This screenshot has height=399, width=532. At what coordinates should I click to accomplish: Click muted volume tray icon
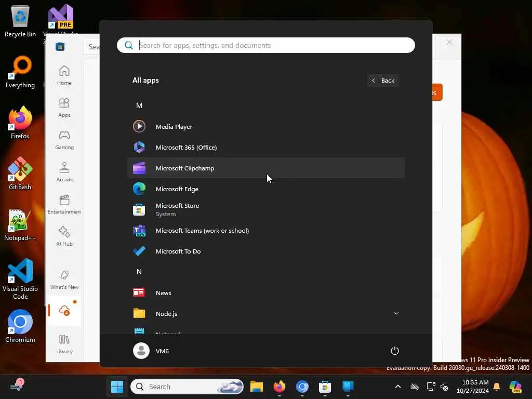[444, 387]
